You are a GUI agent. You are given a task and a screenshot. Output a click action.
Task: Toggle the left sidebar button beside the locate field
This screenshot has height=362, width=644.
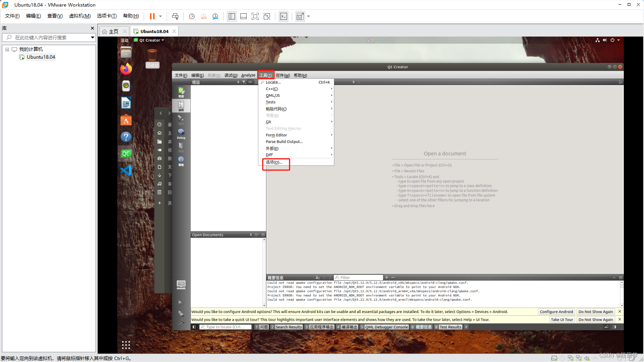click(x=194, y=327)
